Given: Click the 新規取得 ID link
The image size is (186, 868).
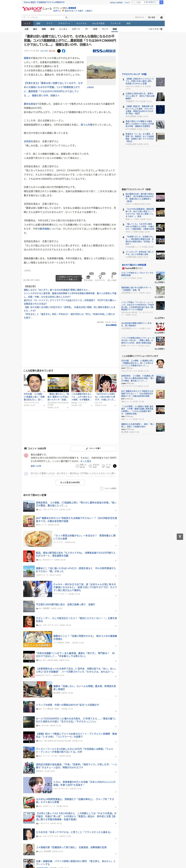Looking at the screenshot, I should [x=72, y=8].
